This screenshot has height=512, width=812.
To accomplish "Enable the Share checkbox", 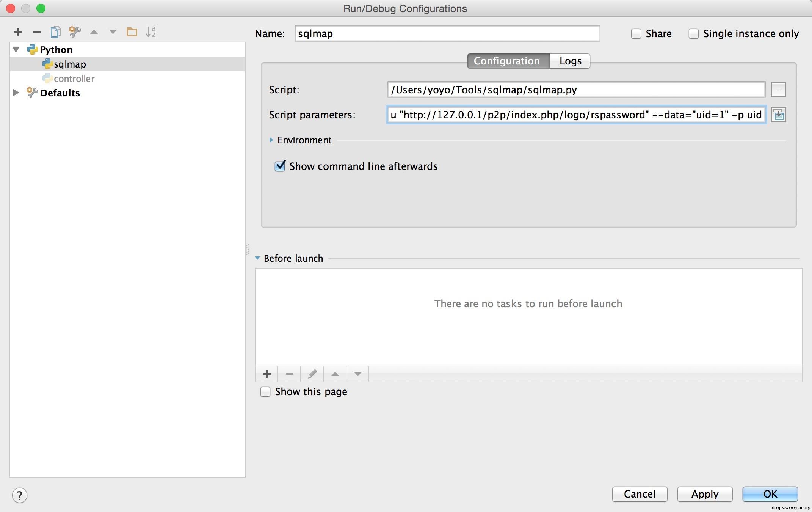I will (636, 34).
